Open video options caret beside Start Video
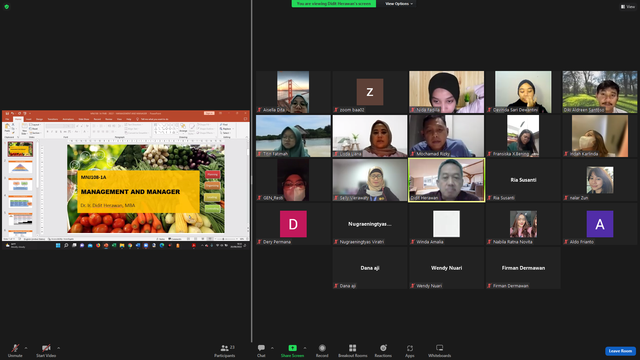 coord(58,348)
